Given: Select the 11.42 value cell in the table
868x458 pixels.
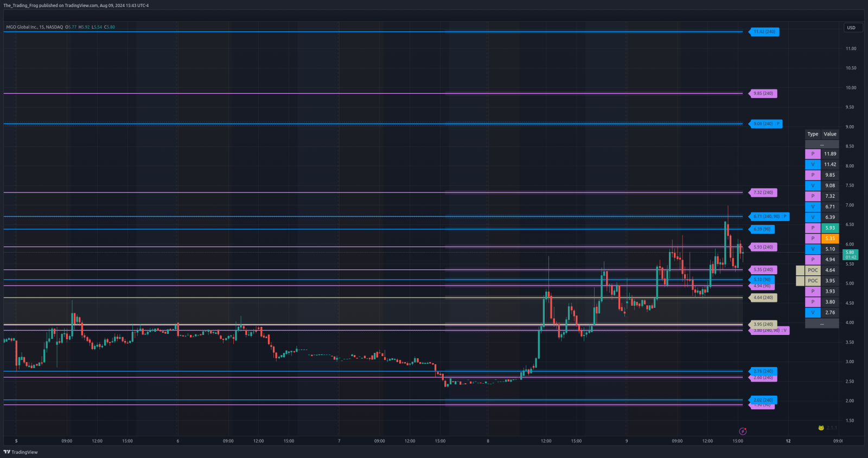Looking at the screenshot, I should [x=830, y=165].
